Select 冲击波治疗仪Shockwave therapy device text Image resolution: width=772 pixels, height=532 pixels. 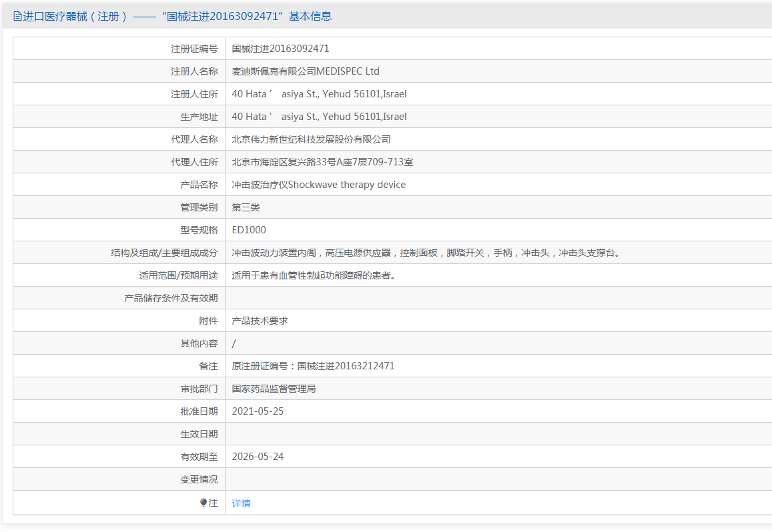318,185
